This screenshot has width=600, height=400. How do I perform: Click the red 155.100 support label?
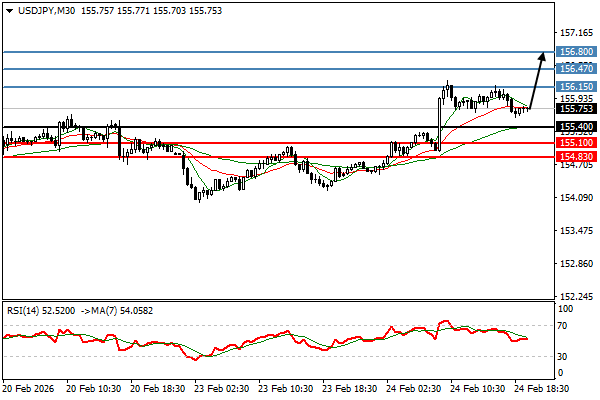[575, 144]
